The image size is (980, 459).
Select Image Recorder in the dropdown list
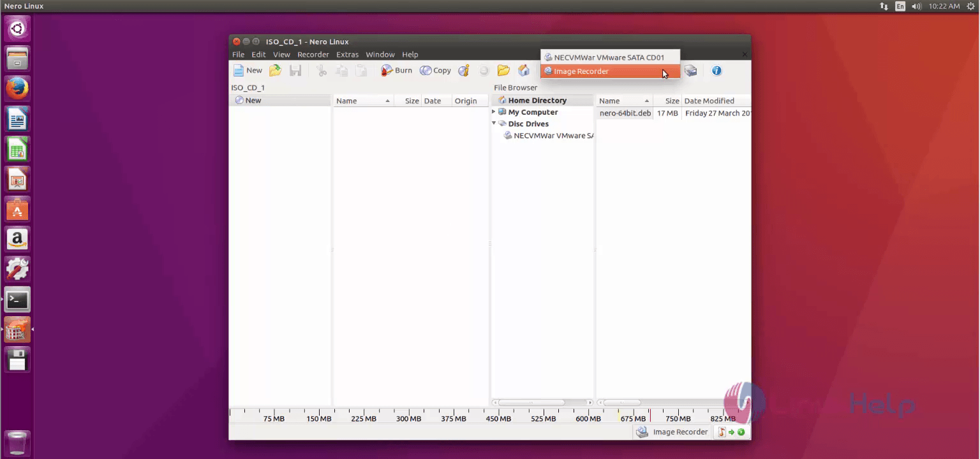[611, 71]
